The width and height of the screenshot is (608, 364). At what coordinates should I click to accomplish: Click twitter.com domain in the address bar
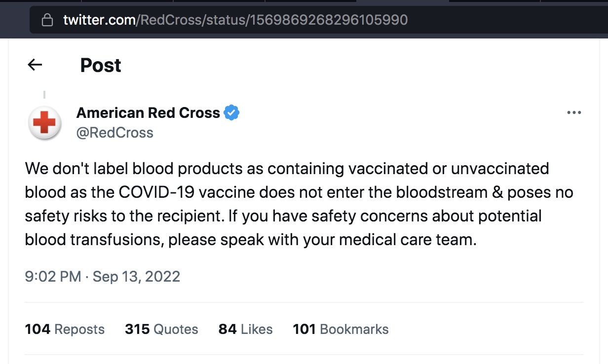(x=99, y=20)
